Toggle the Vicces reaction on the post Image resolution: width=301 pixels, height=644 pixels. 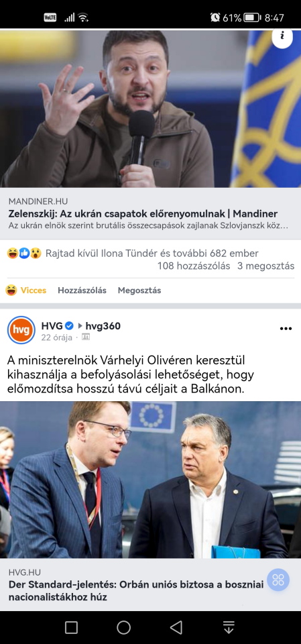click(x=26, y=290)
